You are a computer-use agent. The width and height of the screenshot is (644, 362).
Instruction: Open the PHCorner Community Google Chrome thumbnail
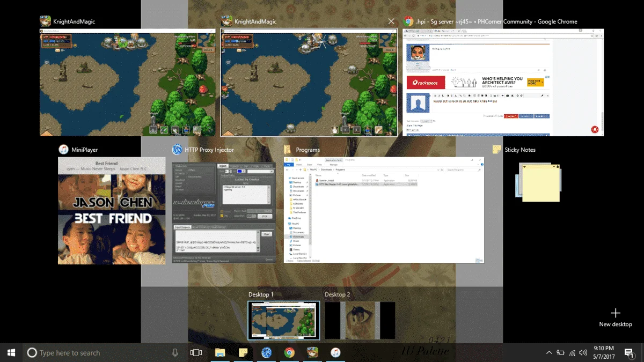[x=503, y=82]
